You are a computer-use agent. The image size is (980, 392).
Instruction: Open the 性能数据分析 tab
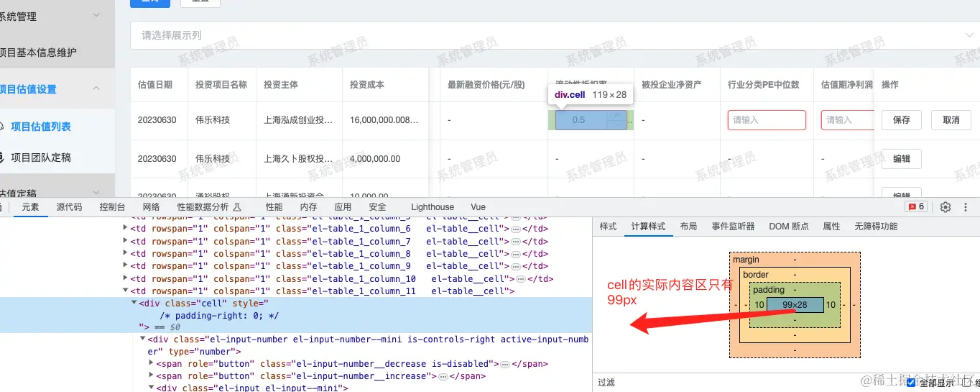click(209, 207)
